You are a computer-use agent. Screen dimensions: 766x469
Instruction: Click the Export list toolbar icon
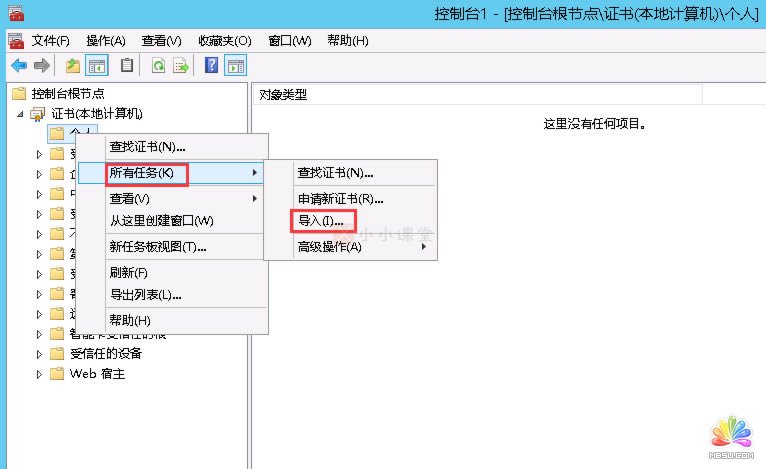coord(181,65)
